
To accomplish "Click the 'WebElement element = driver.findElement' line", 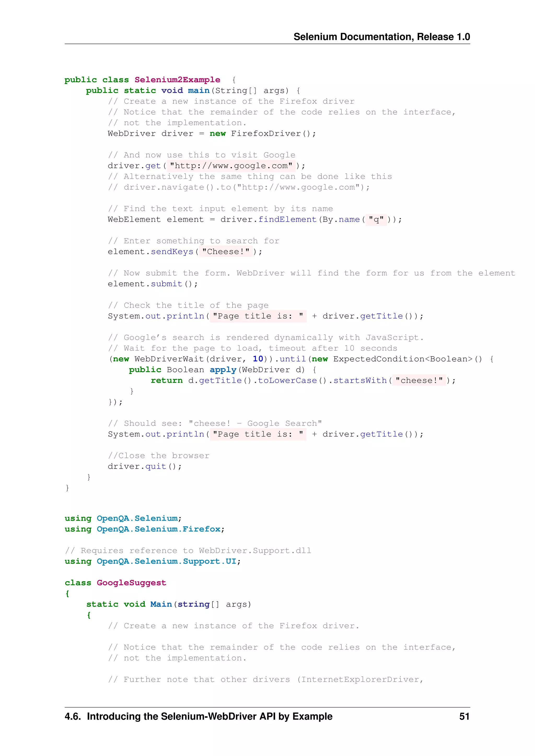I will point(255,219).
